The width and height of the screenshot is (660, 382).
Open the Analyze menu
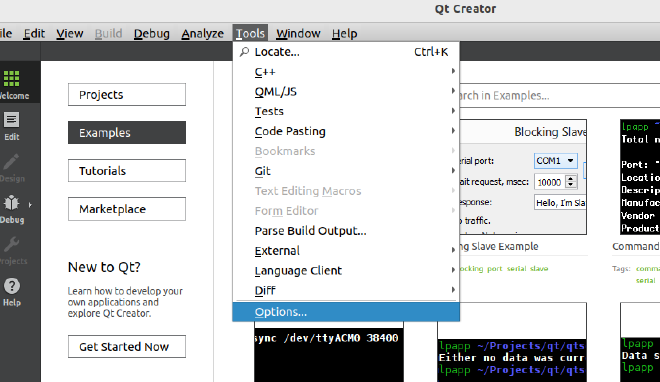pos(202,33)
